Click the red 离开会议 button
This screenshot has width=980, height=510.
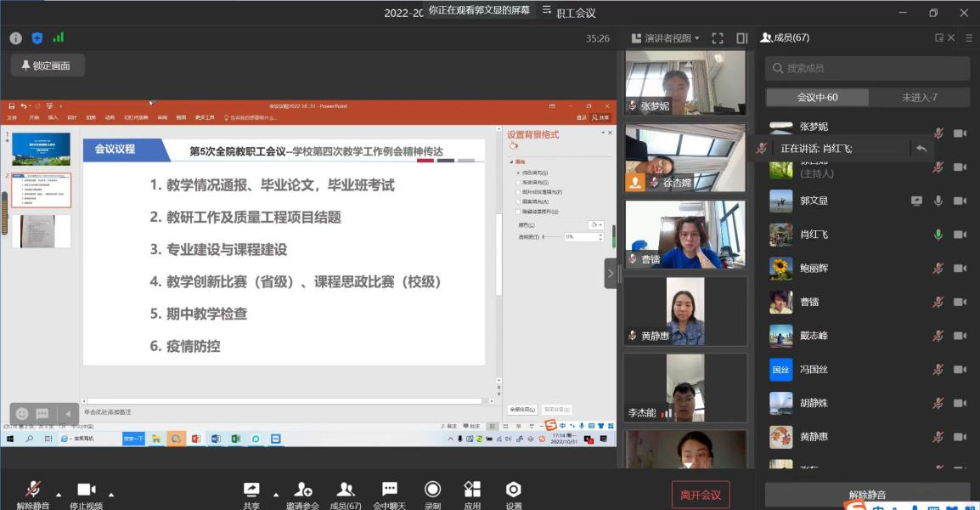tap(701, 495)
